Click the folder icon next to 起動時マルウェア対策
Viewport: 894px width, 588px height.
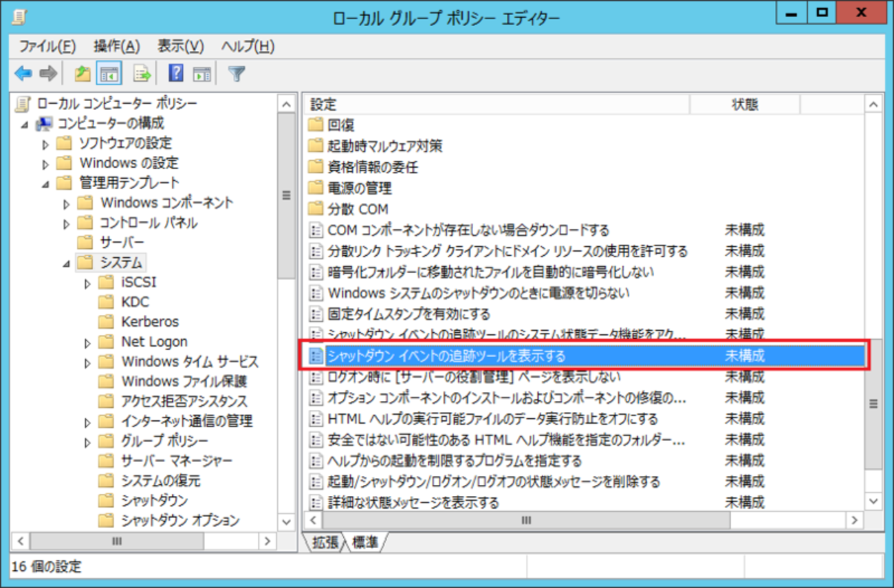click(x=316, y=146)
